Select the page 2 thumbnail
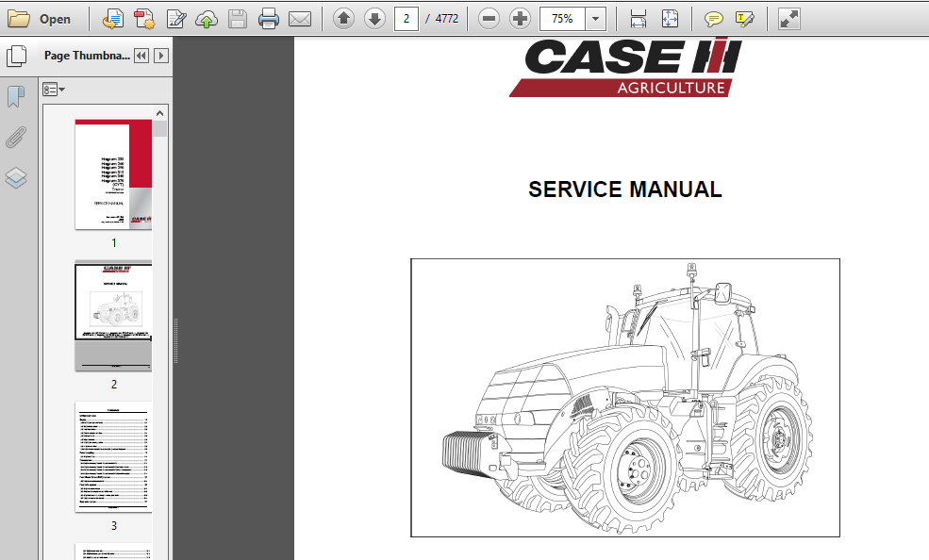The width and height of the screenshot is (929, 560). (x=113, y=316)
